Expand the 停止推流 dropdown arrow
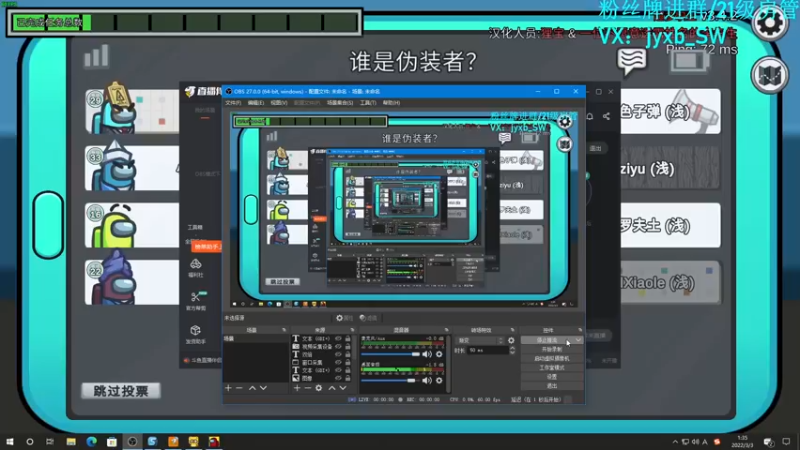This screenshot has height=450, width=800. point(578,340)
